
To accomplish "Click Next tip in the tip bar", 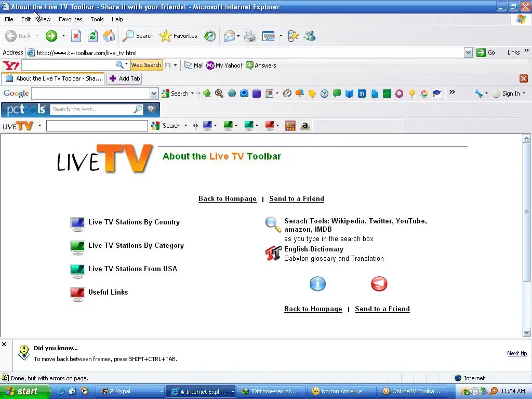I will pyautogui.click(x=517, y=353).
